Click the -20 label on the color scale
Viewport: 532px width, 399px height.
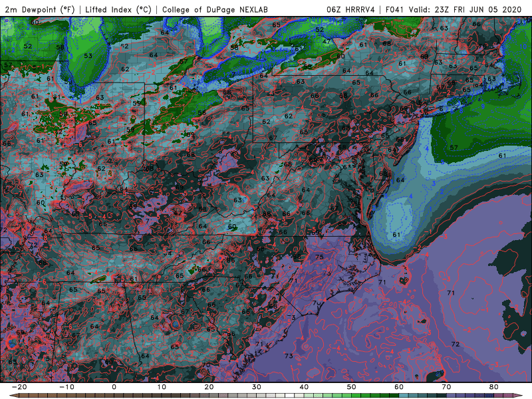(19, 387)
